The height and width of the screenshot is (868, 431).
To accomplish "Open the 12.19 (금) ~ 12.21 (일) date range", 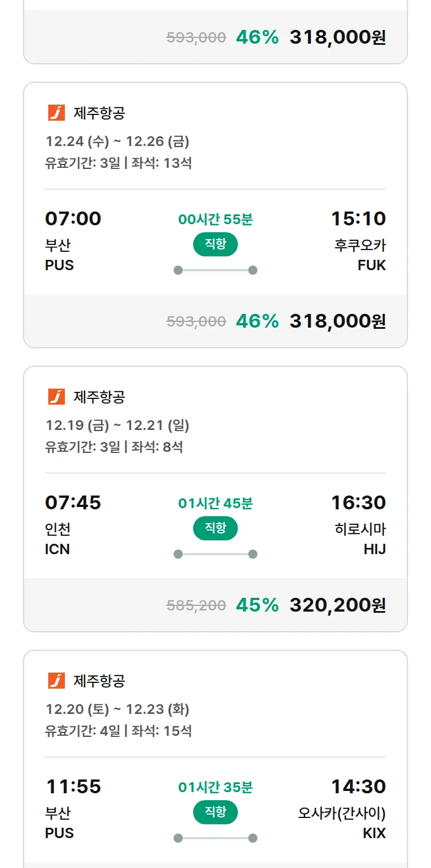I will point(117,425).
